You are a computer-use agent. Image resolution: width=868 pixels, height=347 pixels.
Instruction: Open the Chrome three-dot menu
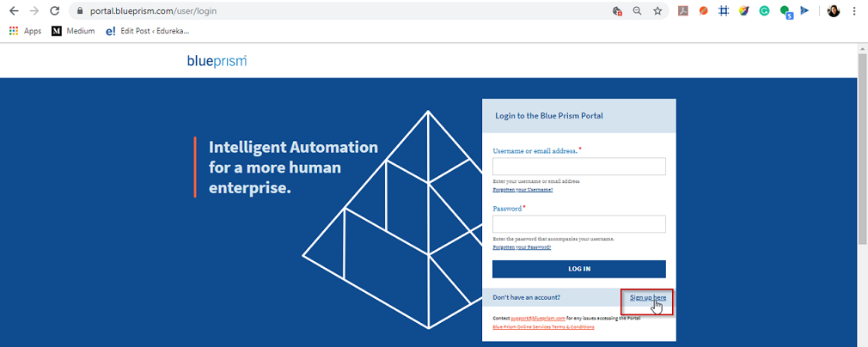click(x=854, y=10)
